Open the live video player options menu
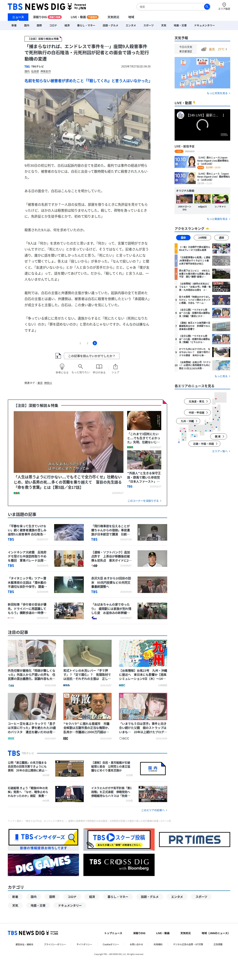 (x=223, y=115)
